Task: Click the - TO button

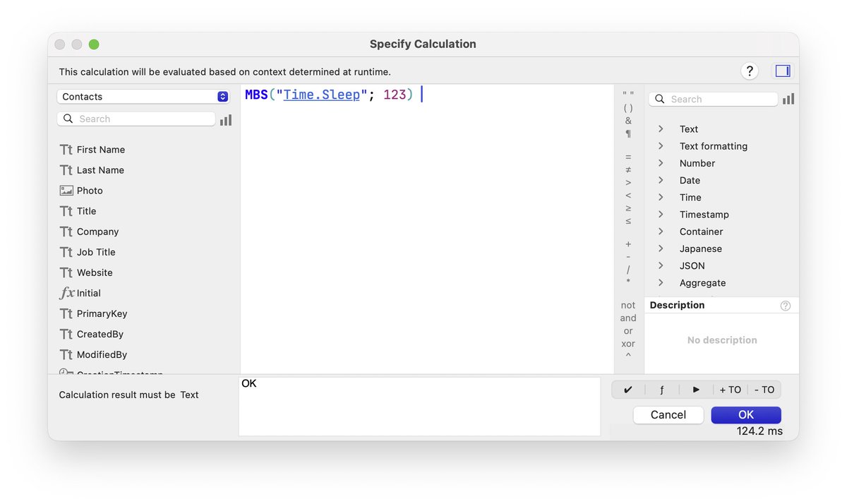Action: tap(764, 390)
